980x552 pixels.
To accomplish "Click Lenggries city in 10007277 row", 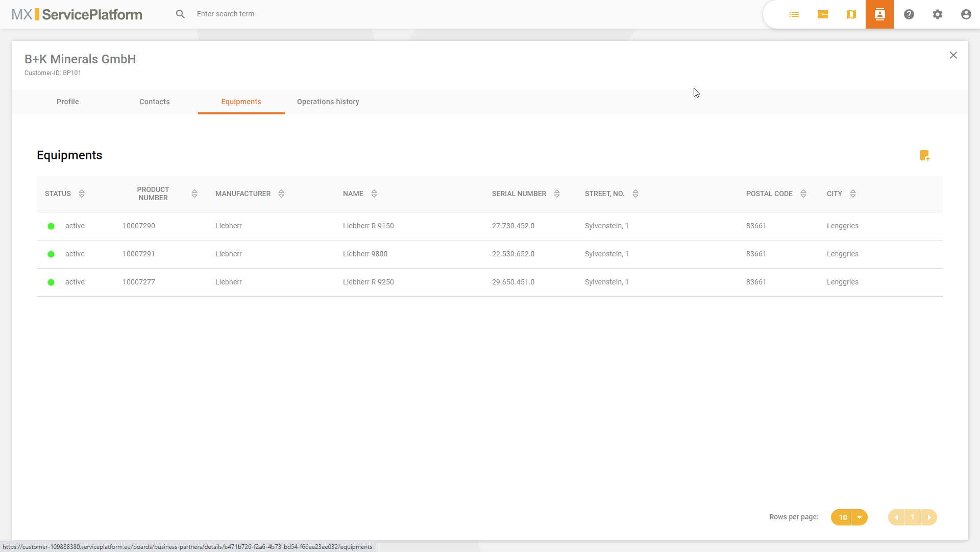I will (843, 282).
